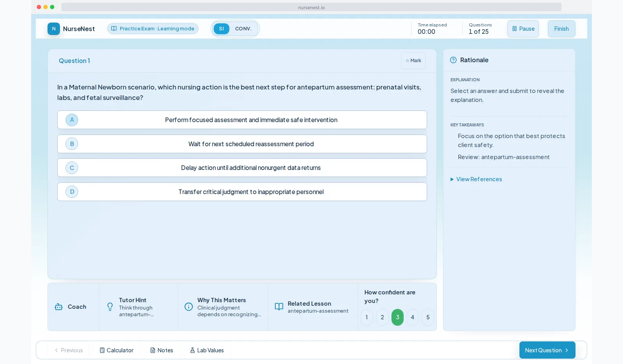Open the Notes tool
Screen dimensions: 623x364
click(x=162, y=350)
